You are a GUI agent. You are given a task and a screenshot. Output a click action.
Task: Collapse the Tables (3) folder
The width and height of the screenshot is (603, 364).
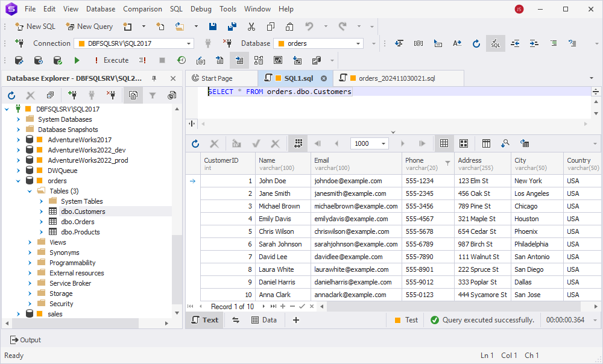tap(30, 191)
